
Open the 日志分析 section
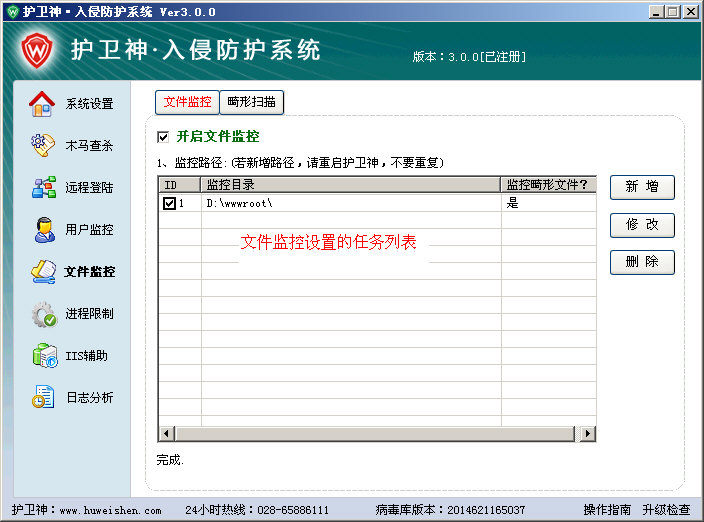pyautogui.click(x=90, y=398)
